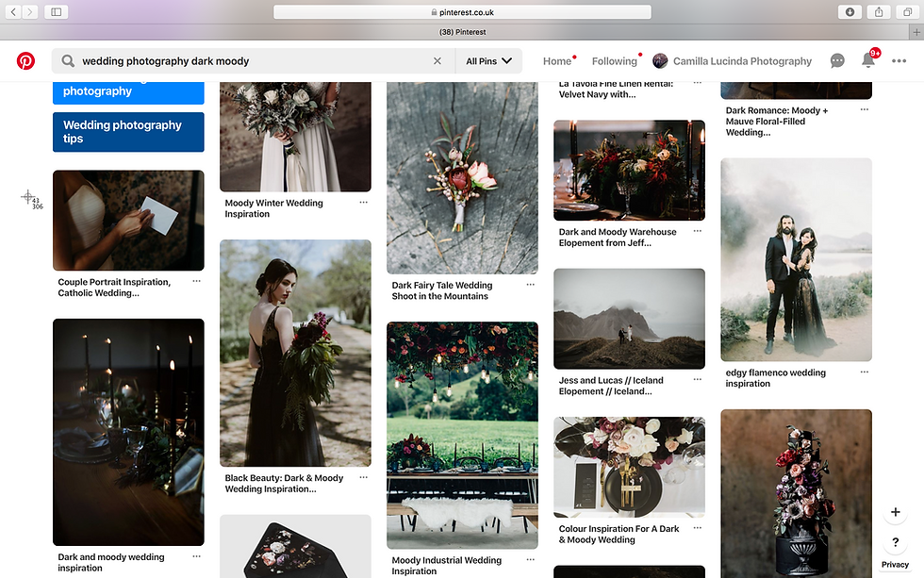Screen dimensions: 924x578
Task: Open the dark warehouse floral table image
Action: pos(630,171)
